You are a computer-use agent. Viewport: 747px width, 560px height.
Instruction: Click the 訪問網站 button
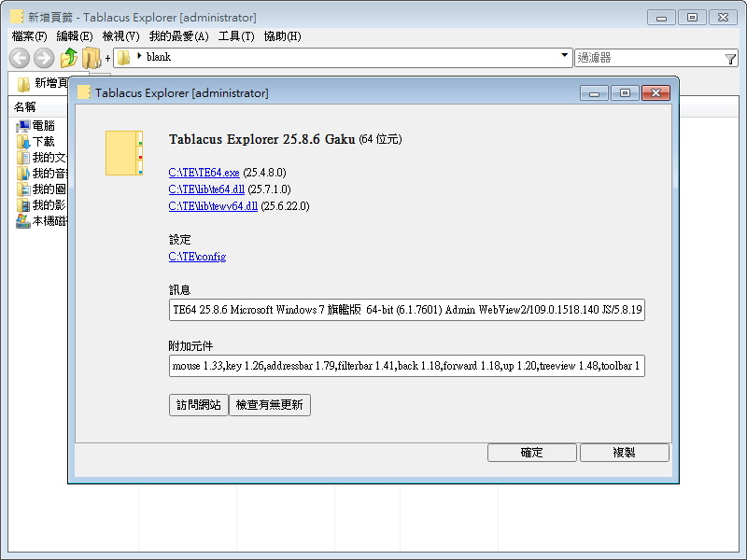(x=199, y=405)
